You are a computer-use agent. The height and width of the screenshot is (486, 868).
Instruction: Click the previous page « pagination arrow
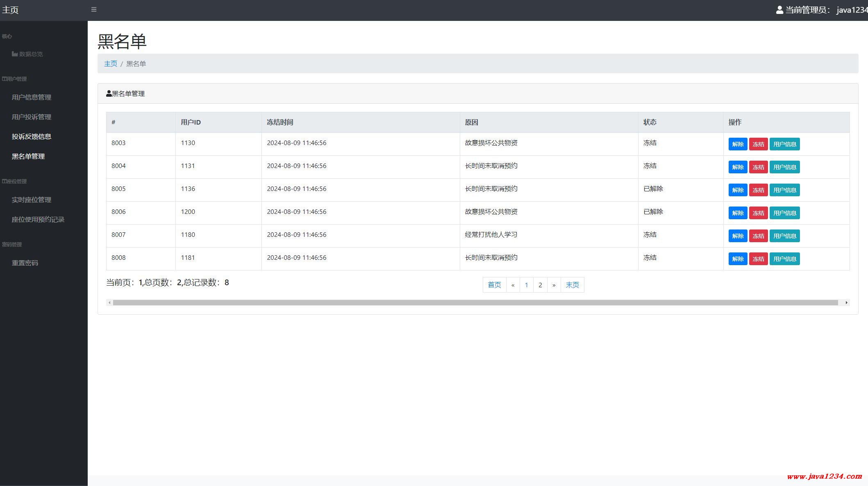tap(513, 285)
